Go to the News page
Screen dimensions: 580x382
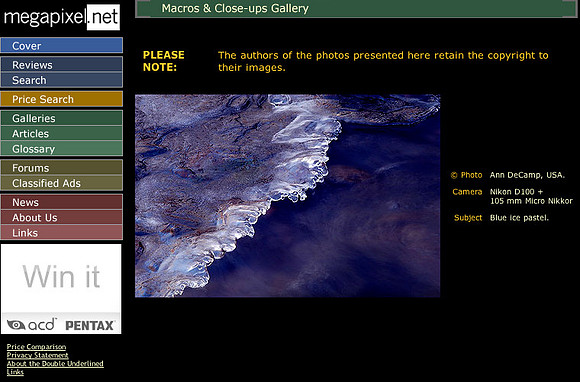point(61,202)
